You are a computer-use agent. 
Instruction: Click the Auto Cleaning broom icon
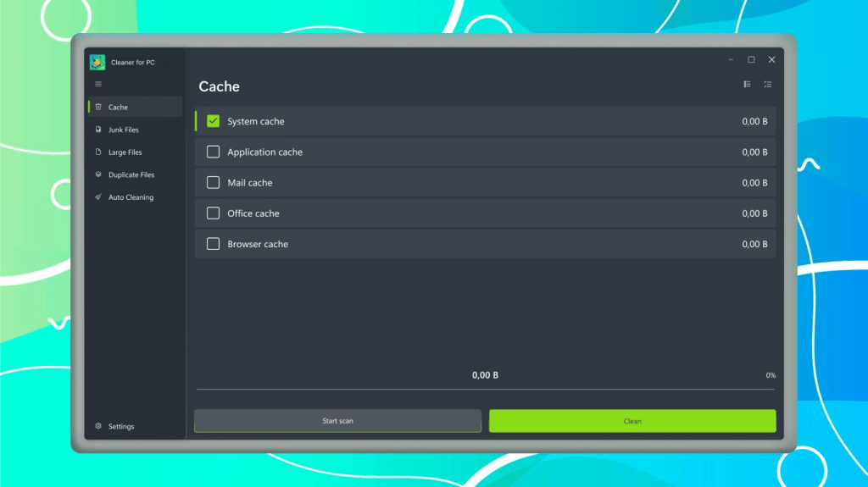point(98,197)
